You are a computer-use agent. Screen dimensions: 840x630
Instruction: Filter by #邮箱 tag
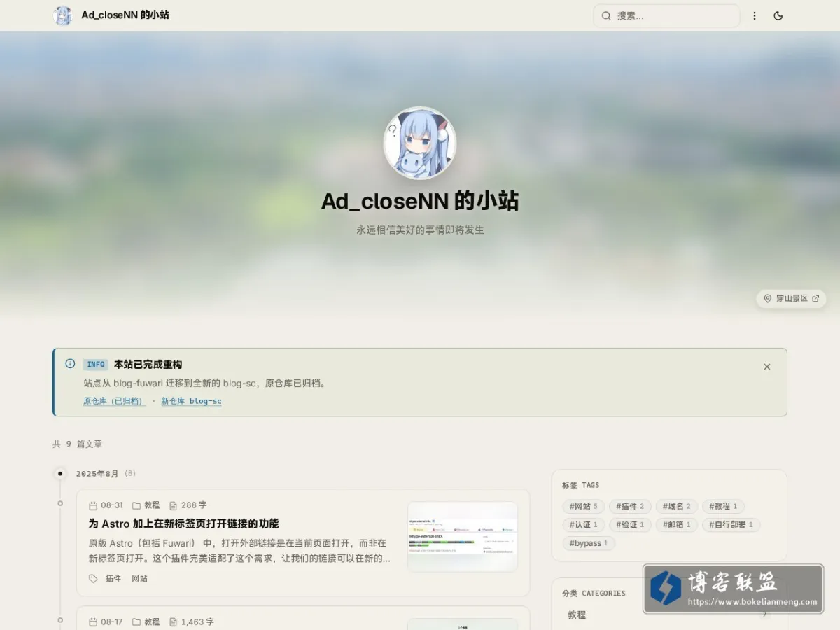[x=677, y=524]
